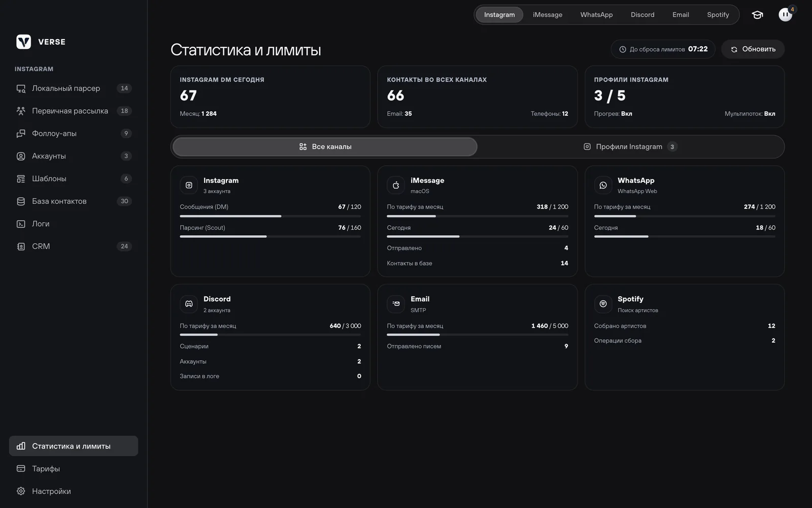Select the Профили Instagram segment
812x508 pixels.
point(630,147)
